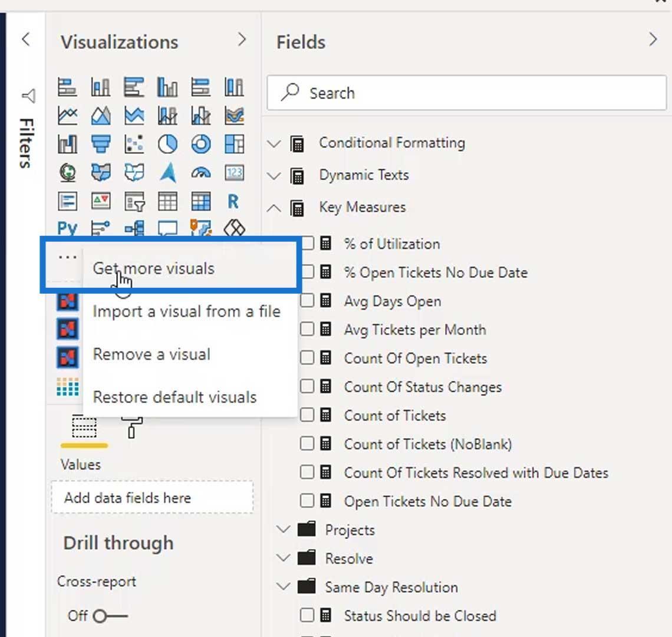
Task: Select the Q&A speech bubble visual
Action: (x=167, y=228)
